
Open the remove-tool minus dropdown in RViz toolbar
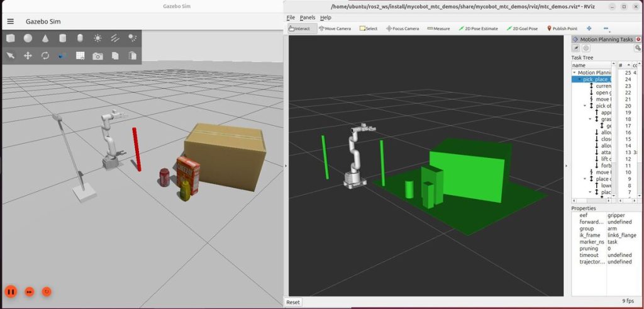pyautogui.click(x=606, y=28)
